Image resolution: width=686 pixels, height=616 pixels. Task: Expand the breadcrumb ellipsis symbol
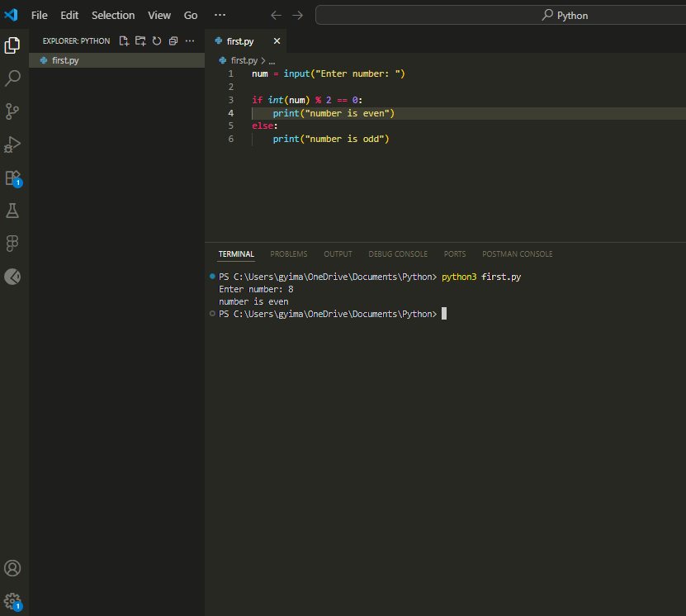(x=272, y=61)
